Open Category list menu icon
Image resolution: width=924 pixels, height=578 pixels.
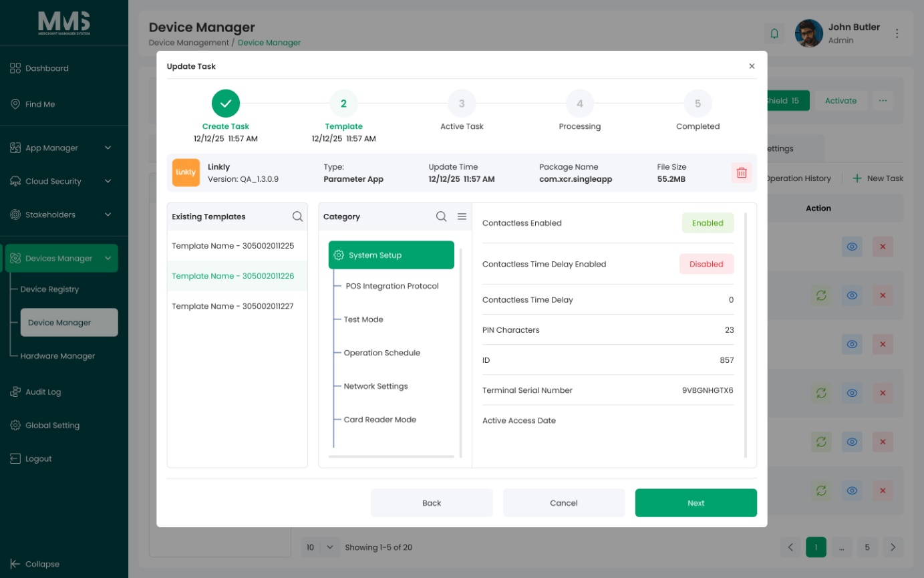tap(462, 216)
